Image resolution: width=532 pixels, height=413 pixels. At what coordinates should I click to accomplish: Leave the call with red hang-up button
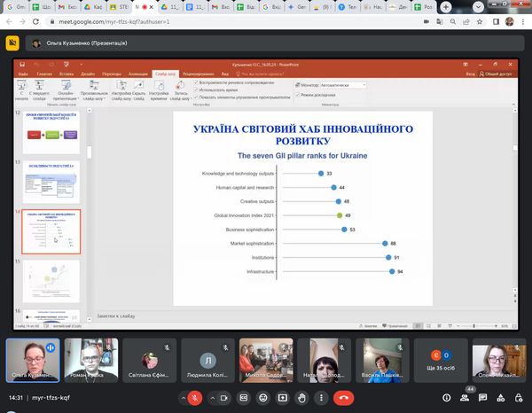344,397
